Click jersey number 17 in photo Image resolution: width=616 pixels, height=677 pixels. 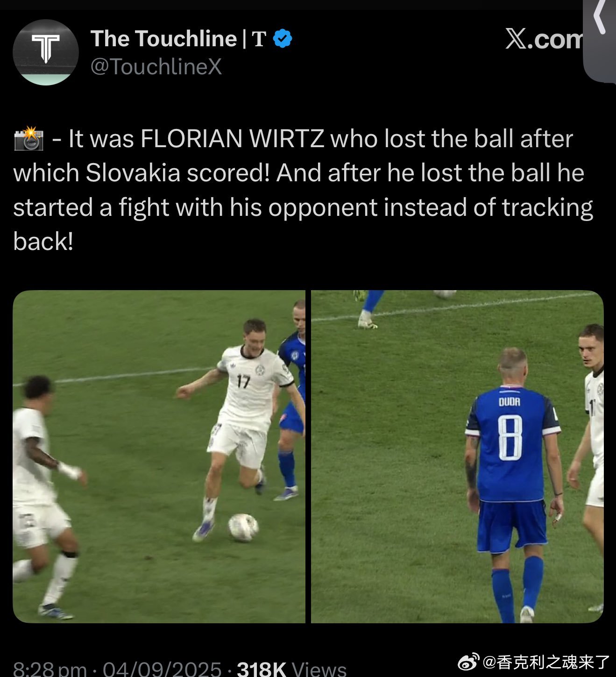click(243, 382)
